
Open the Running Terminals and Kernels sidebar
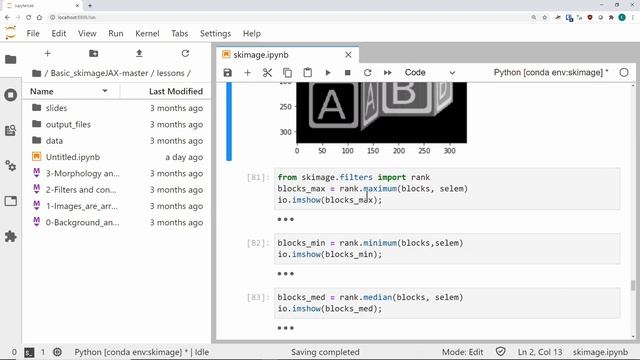point(11,95)
